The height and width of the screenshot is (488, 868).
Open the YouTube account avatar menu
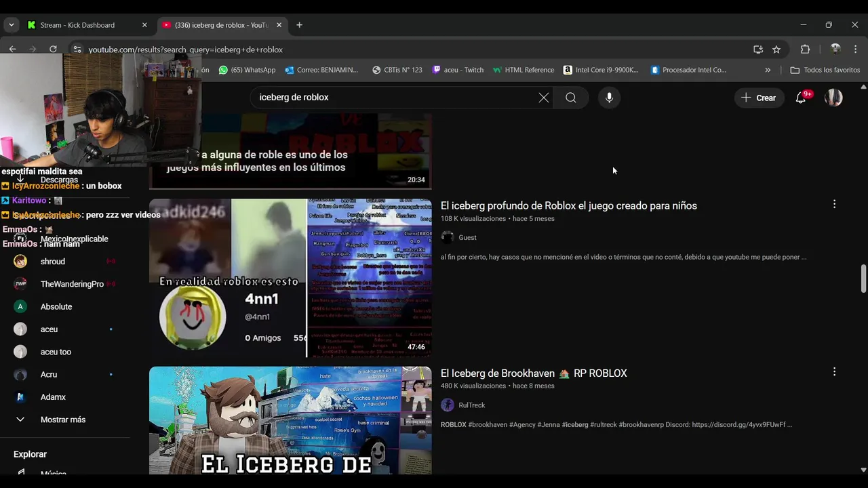coord(833,98)
